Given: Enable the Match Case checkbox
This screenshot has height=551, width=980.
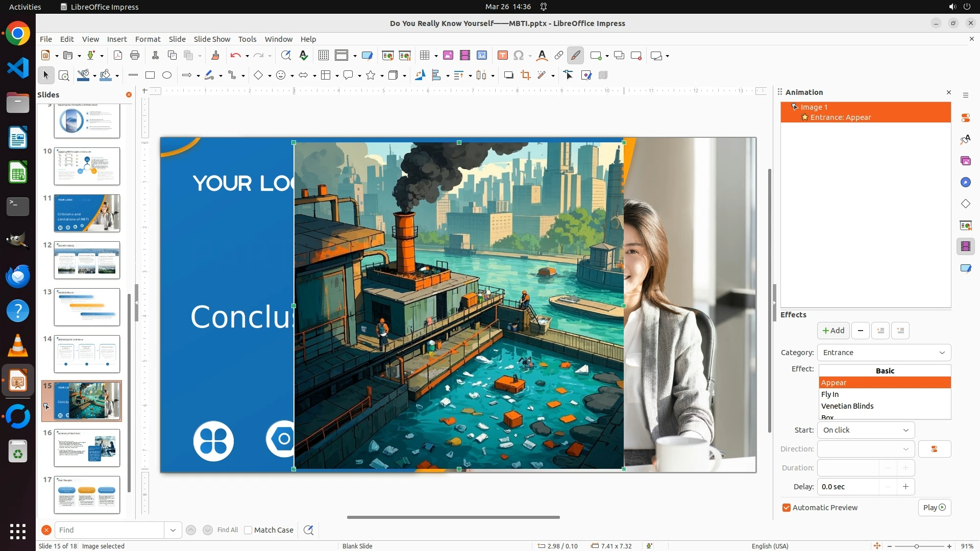Looking at the screenshot, I should (x=249, y=530).
